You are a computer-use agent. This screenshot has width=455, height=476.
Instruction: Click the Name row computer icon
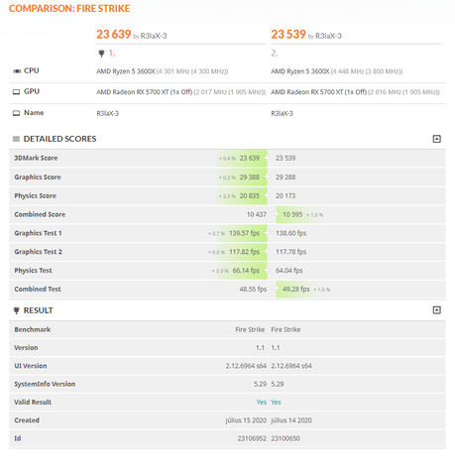click(x=16, y=113)
